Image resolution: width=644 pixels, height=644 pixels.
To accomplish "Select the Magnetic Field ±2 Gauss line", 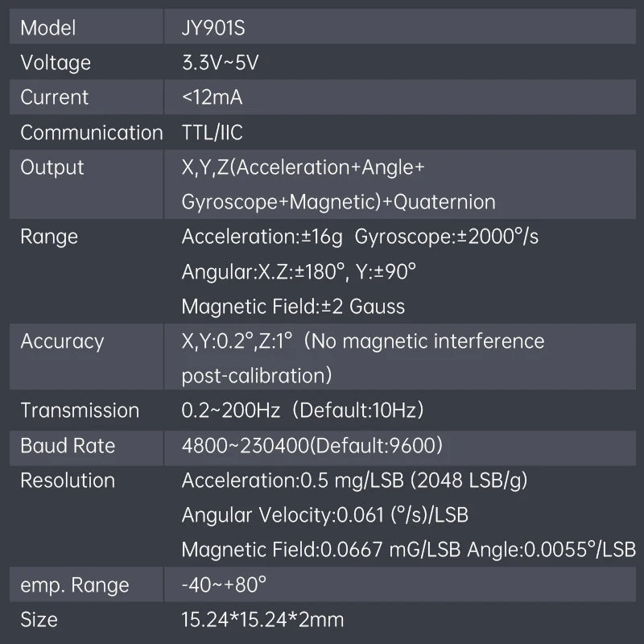I will (x=293, y=307).
